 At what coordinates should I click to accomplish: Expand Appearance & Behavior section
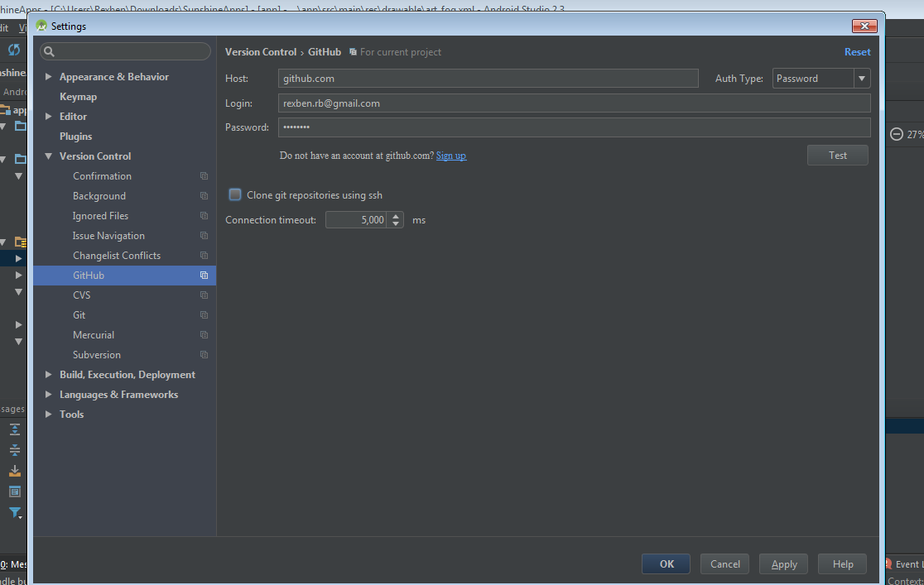(48, 77)
